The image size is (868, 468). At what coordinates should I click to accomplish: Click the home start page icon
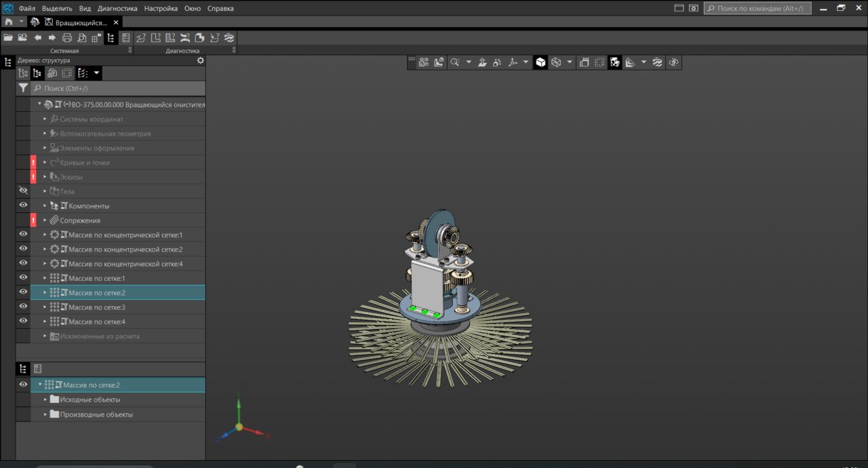[x=9, y=22]
